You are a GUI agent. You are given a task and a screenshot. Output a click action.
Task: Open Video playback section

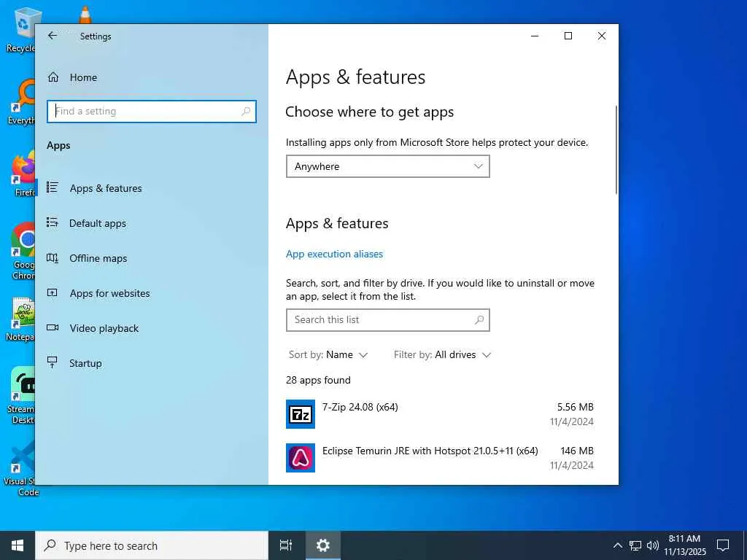(x=152, y=328)
